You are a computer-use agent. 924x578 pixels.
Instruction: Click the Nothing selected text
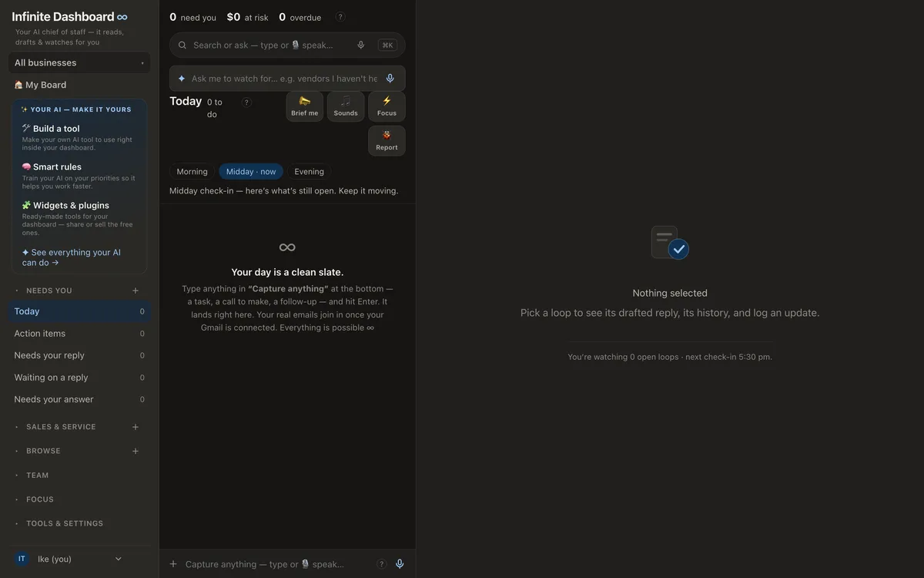(670, 293)
